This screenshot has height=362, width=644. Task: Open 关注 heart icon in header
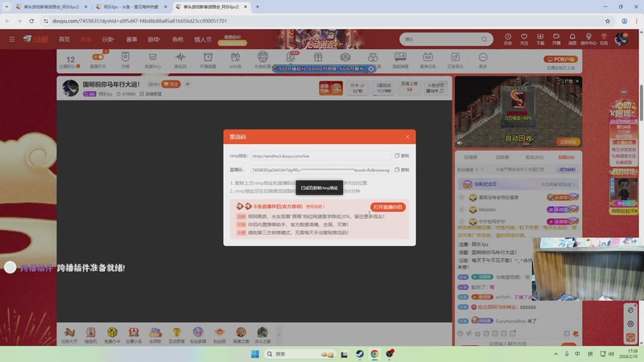click(x=524, y=39)
